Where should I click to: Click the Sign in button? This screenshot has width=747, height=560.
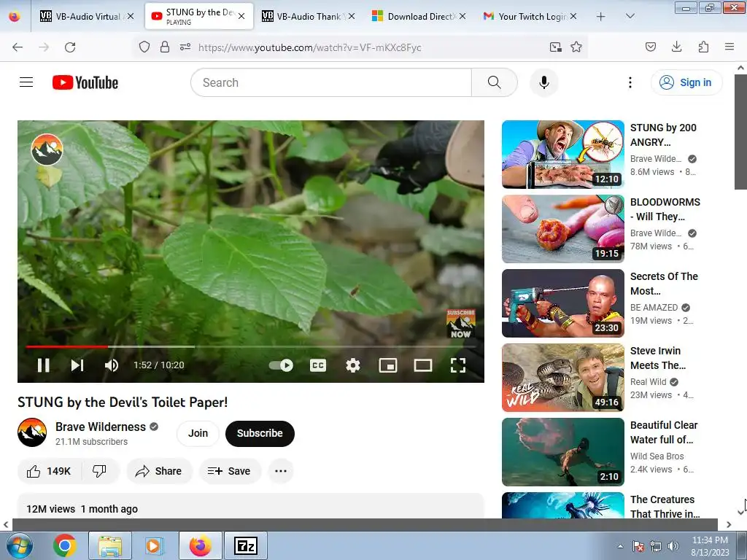pos(686,82)
